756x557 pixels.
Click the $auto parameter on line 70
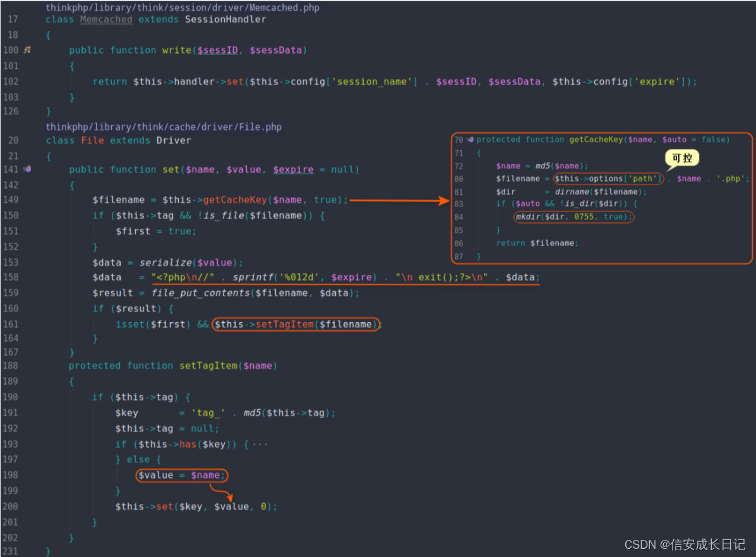click(674, 140)
